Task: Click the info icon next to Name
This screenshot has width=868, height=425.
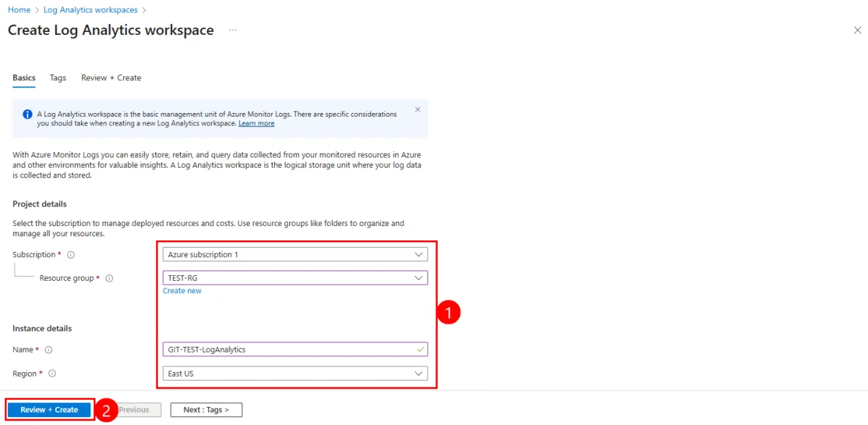Action: point(48,350)
